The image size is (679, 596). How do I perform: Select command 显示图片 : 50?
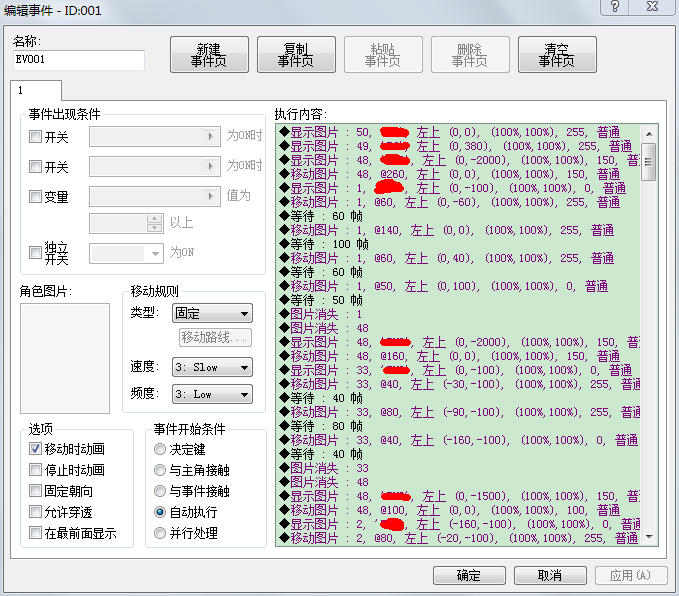point(450,132)
